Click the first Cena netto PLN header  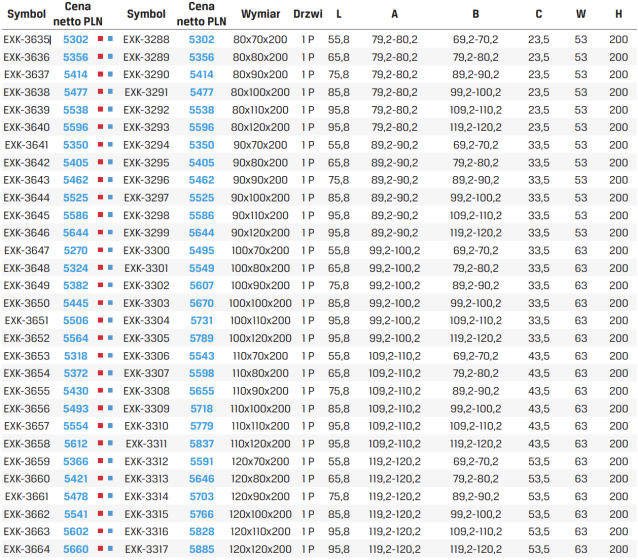tap(78, 14)
